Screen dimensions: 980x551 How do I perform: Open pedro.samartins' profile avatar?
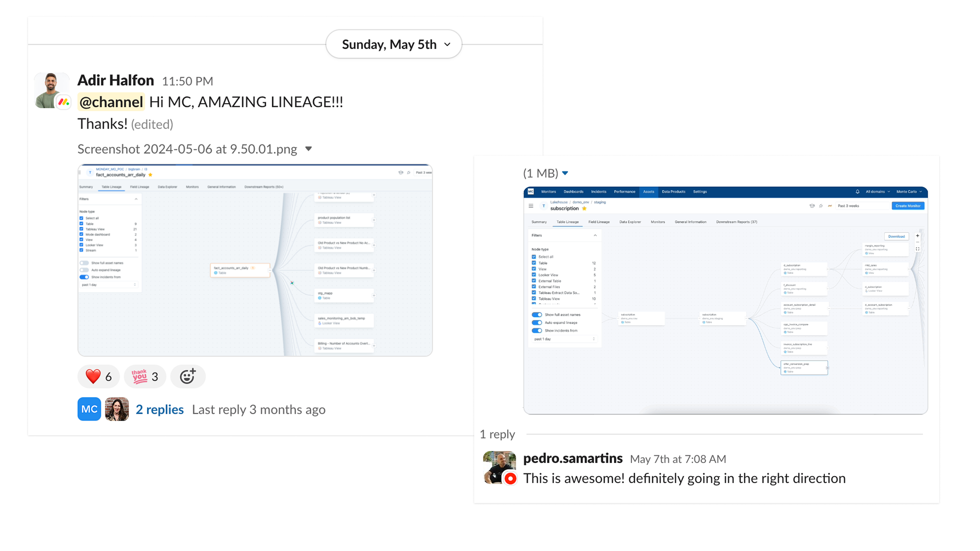tap(499, 467)
